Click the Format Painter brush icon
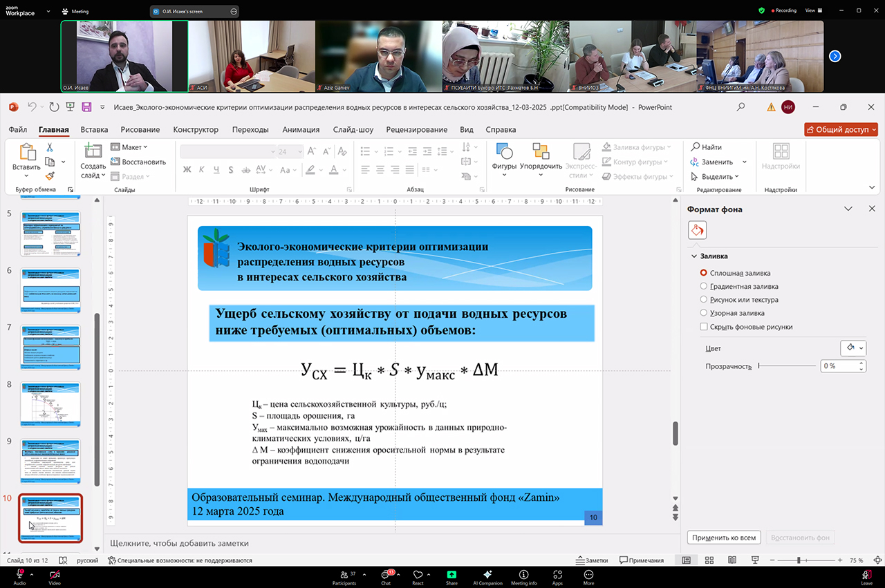 point(50,176)
